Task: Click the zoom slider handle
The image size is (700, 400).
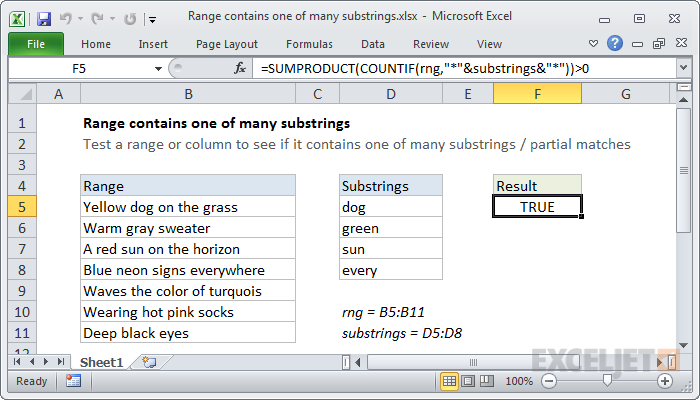Action: 607,380
